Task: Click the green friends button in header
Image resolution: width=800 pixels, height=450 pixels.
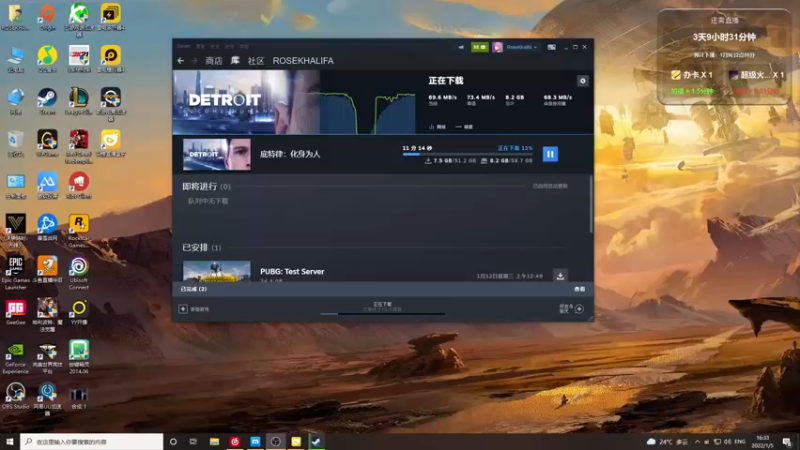Action: [480, 47]
